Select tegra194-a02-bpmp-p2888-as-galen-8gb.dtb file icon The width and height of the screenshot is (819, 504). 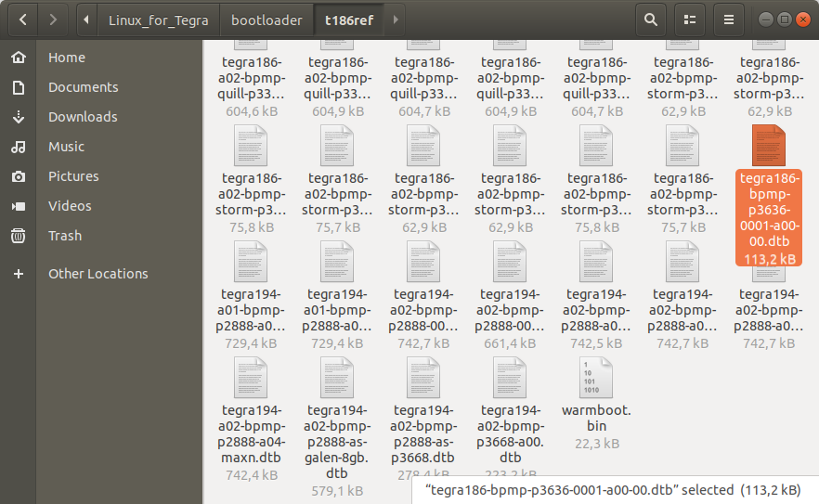click(x=337, y=378)
